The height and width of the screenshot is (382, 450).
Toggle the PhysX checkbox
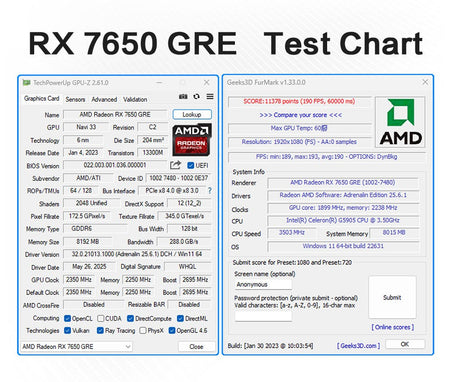pyautogui.click(x=143, y=330)
